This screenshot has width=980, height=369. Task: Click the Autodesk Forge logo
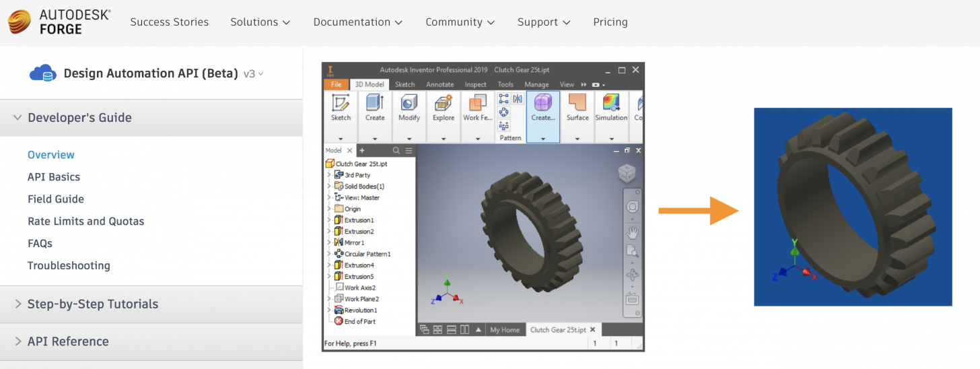[x=59, y=22]
